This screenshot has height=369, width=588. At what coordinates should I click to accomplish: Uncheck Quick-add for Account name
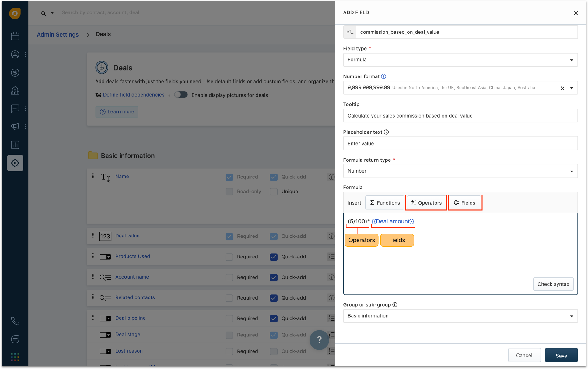(x=274, y=277)
